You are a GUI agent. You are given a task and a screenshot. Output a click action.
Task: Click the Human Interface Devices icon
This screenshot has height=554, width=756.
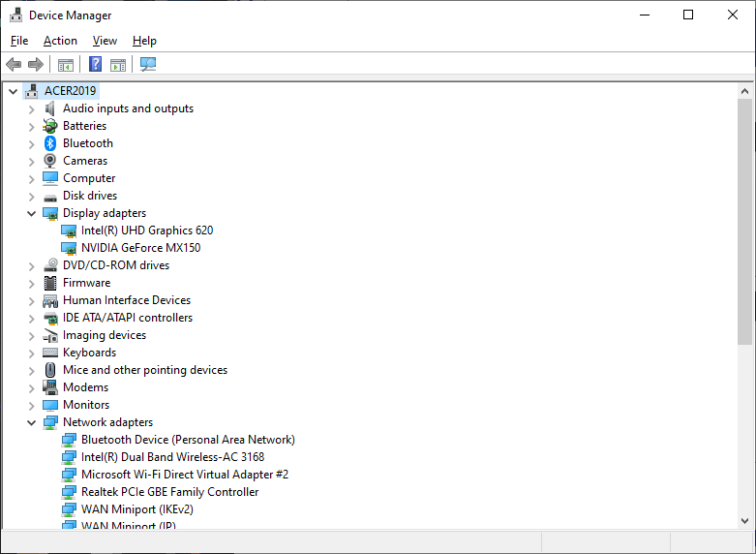pos(50,300)
